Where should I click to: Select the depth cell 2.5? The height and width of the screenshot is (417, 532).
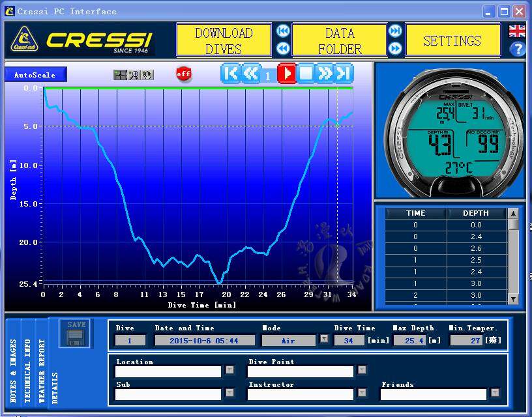pyautogui.click(x=477, y=260)
